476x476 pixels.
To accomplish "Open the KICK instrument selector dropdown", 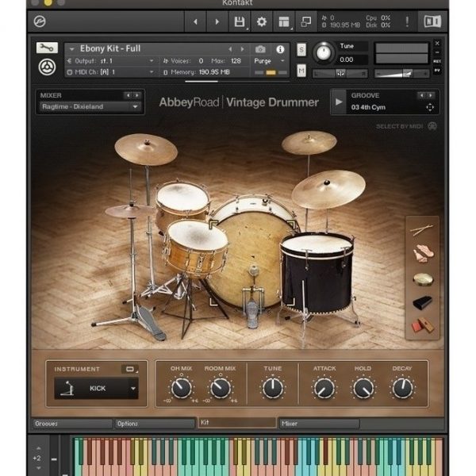I will (133, 388).
